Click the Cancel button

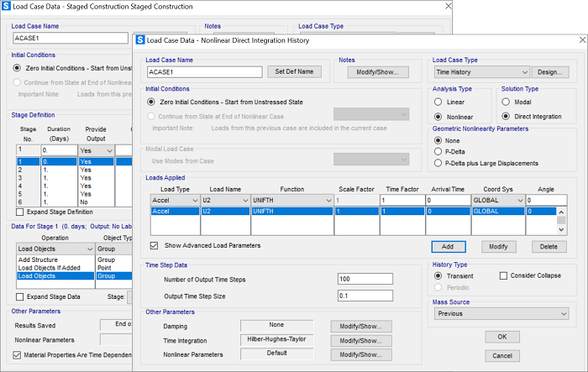502,355
